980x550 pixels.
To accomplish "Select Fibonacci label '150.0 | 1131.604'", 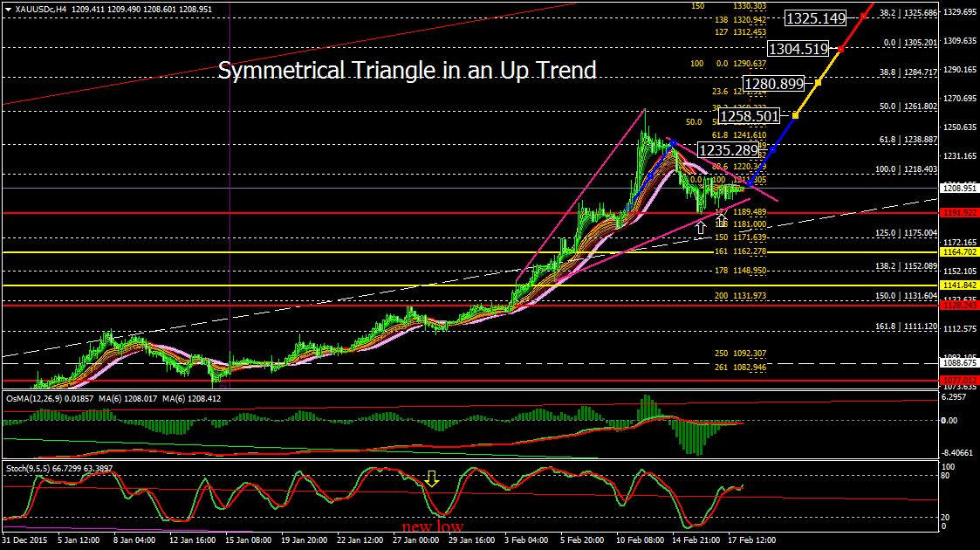I will point(906,296).
